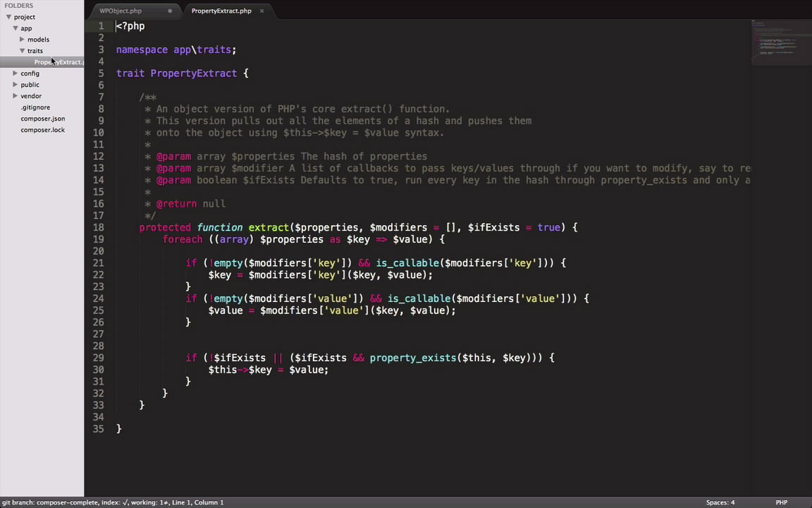Switch to the WPObject.php tab
812x508 pixels.
coord(121,11)
